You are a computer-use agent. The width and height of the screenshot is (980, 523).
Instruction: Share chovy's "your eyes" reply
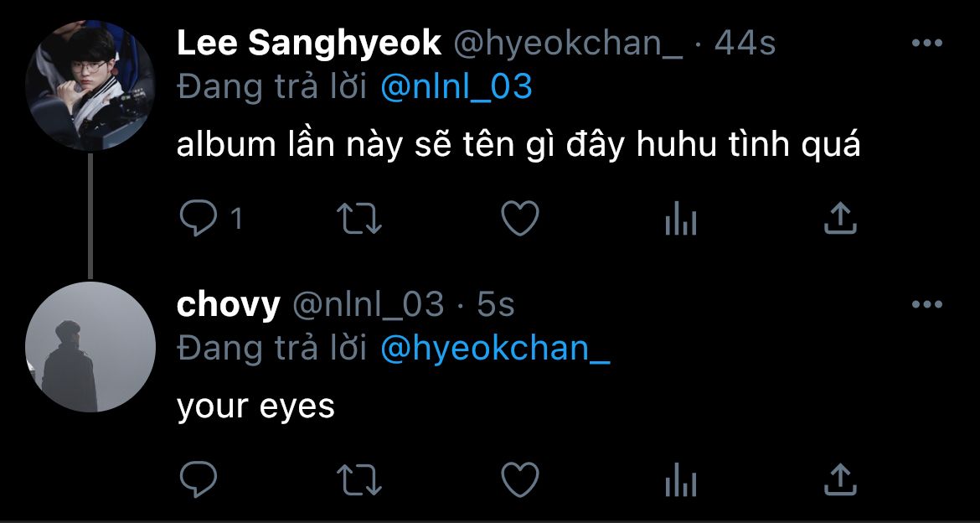(x=840, y=480)
